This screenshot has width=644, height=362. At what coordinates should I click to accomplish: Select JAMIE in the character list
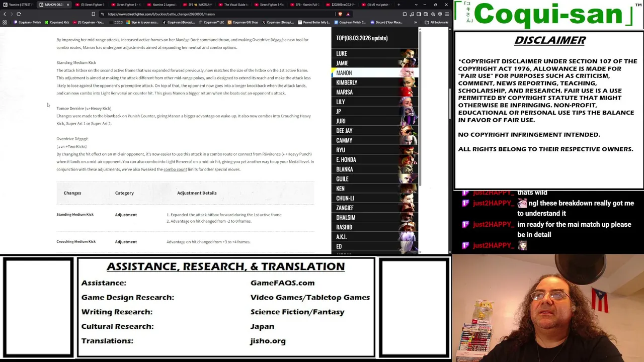[375, 63]
